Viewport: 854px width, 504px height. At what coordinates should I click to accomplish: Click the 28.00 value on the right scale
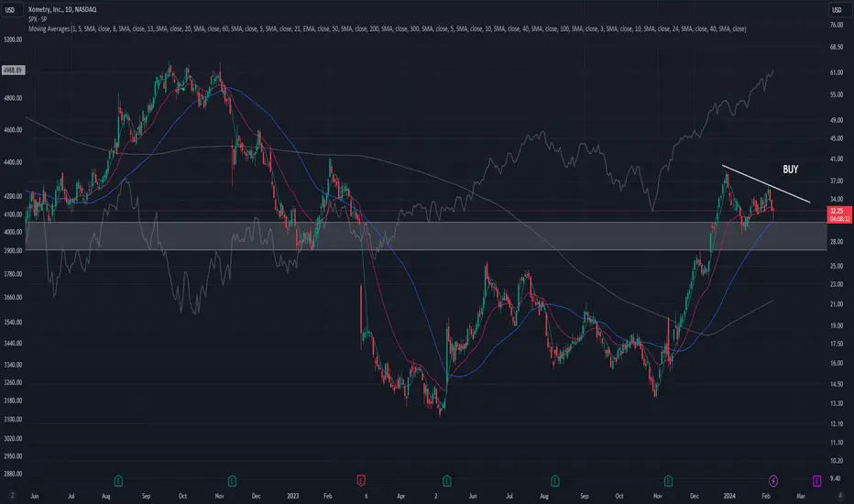[x=837, y=241]
